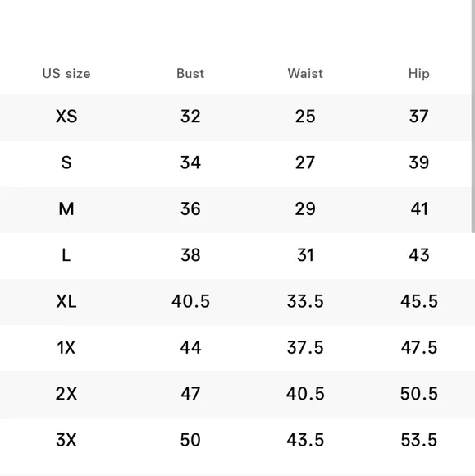
Task: Click the L hip value 43
Action: click(419, 255)
